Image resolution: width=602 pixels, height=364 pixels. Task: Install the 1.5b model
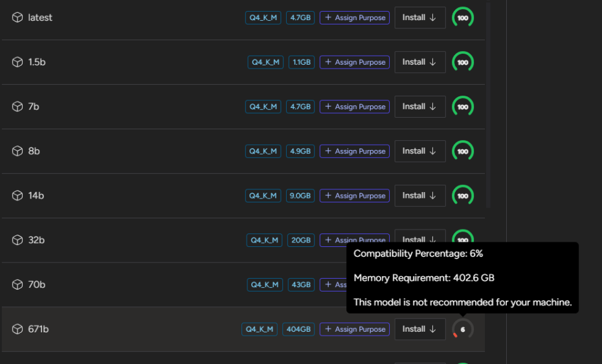click(420, 62)
